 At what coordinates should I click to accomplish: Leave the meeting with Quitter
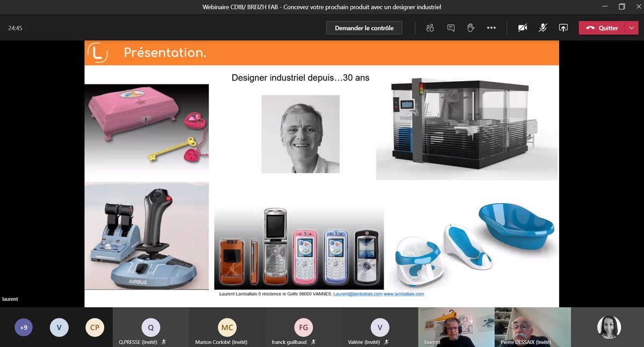(x=602, y=28)
